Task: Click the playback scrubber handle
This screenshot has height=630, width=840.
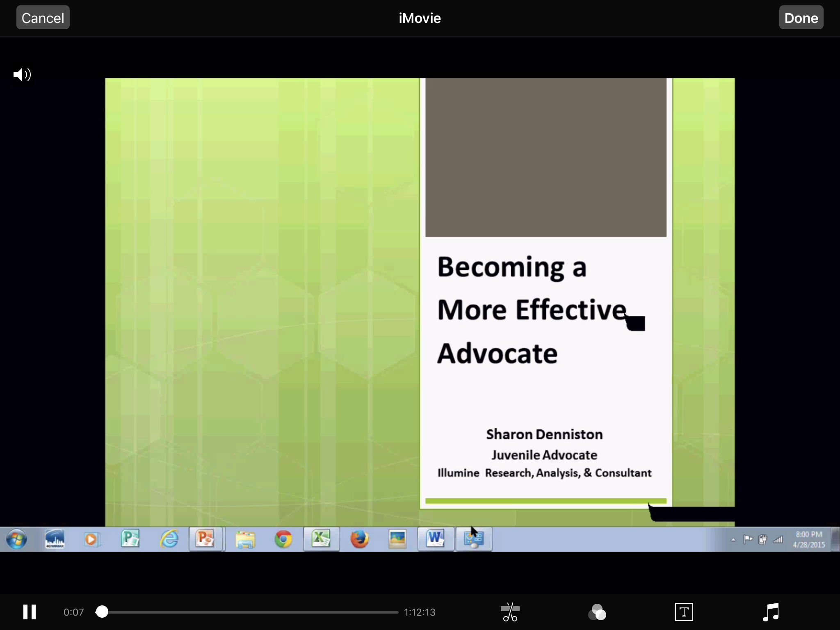Action: point(102,612)
